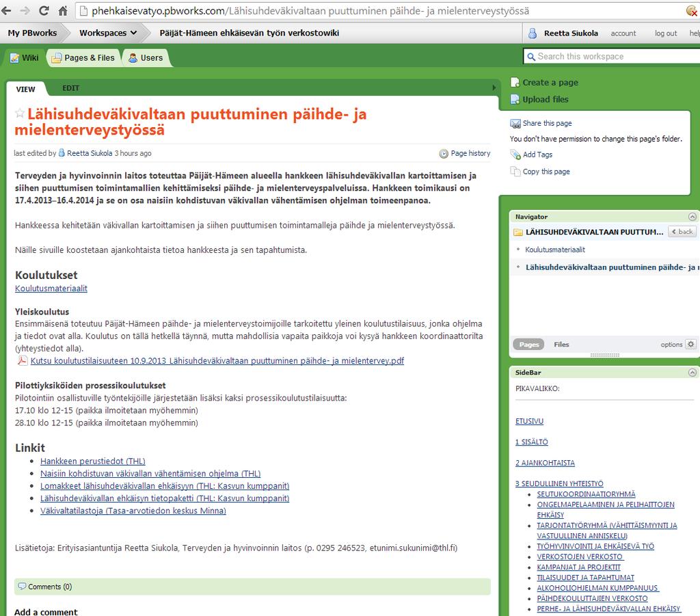Open last editor Reetta Siukola profile link
700x616 pixels.
90,153
